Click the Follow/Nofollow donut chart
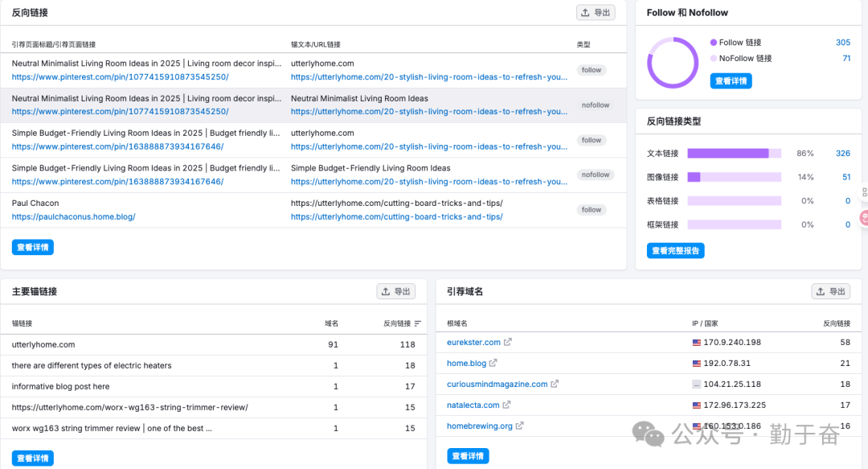The image size is (868, 469). [x=673, y=63]
